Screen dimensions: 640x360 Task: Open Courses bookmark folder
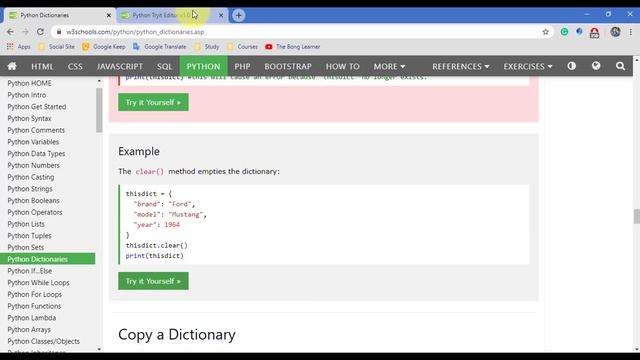(x=242, y=47)
